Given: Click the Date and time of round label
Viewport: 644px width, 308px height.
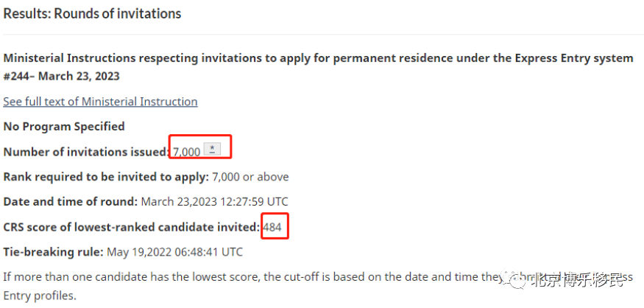Looking at the screenshot, I should click(x=71, y=202).
